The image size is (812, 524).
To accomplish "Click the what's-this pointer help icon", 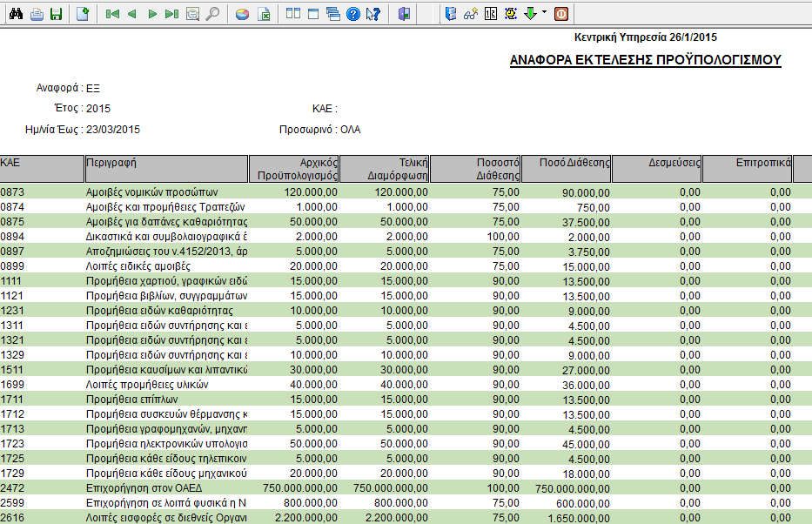I will pyautogui.click(x=372, y=14).
